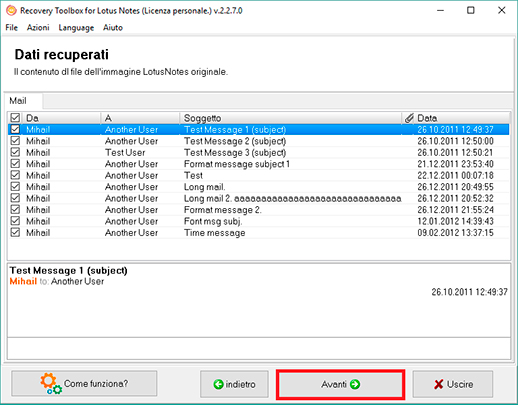Click the paperclip attachment column header icon
This screenshot has width=518, height=405.
[x=409, y=118]
